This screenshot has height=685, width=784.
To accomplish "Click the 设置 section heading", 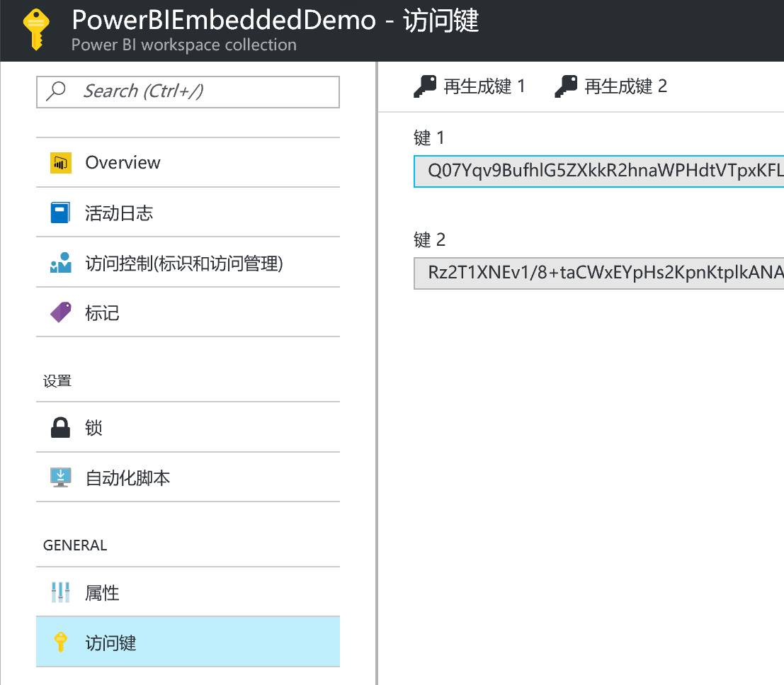I will click(57, 381).
